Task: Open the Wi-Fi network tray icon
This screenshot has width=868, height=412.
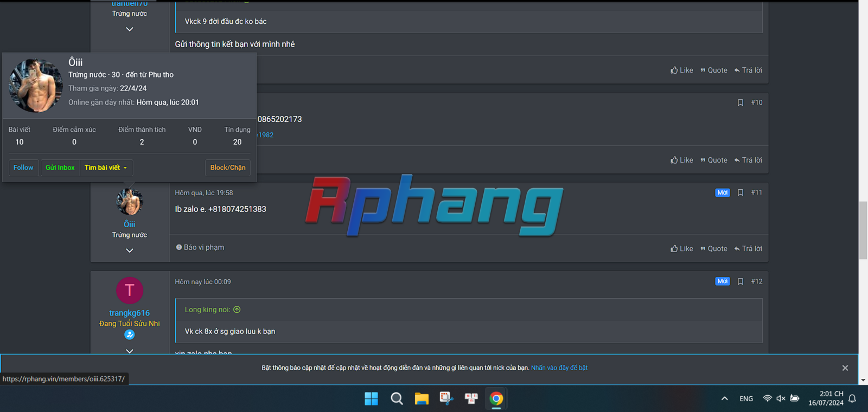Action: point(767,398)
